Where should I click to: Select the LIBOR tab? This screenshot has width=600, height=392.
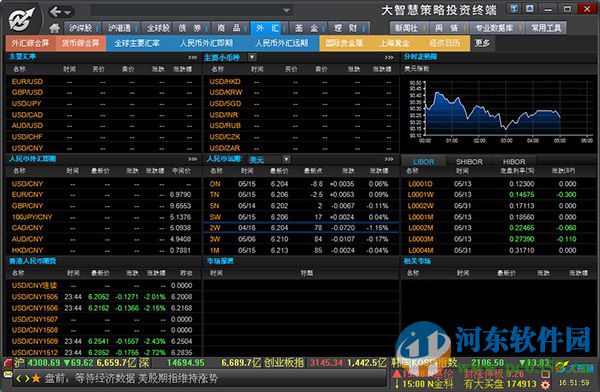(x=424, y=162)
